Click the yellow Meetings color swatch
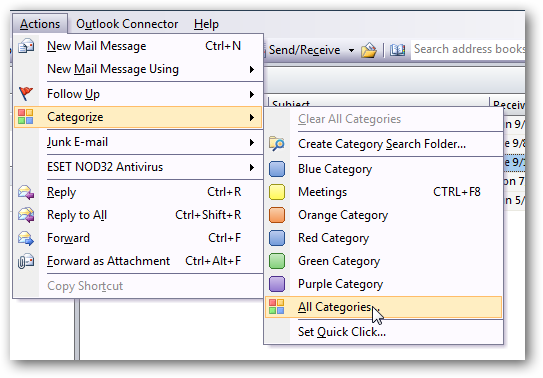The image size is (543, 378). tap(277, 192)
